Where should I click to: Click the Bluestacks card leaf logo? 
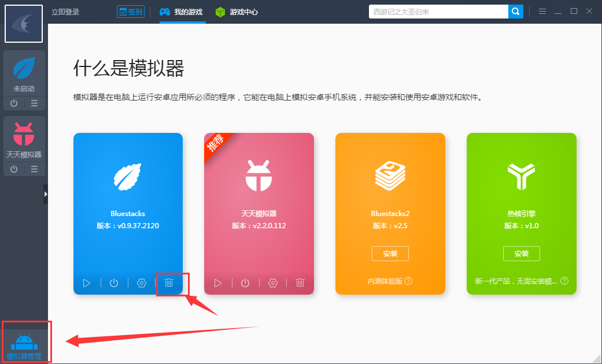127,177
